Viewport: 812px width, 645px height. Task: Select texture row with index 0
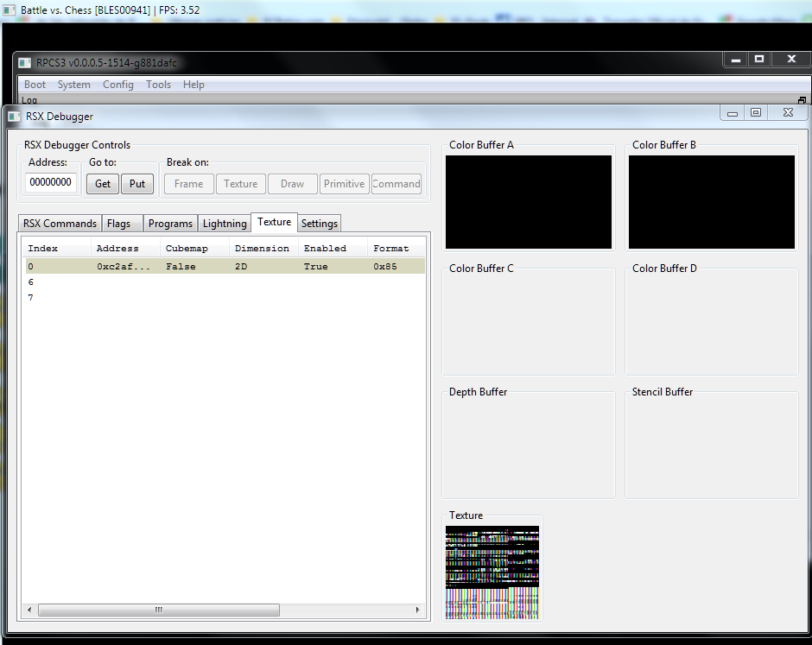point(223,267)
